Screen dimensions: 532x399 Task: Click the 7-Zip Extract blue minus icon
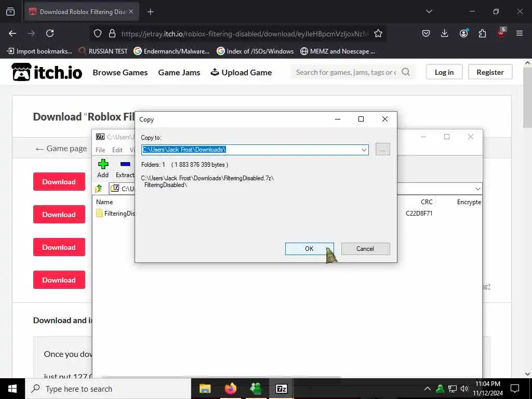point(125,164)
